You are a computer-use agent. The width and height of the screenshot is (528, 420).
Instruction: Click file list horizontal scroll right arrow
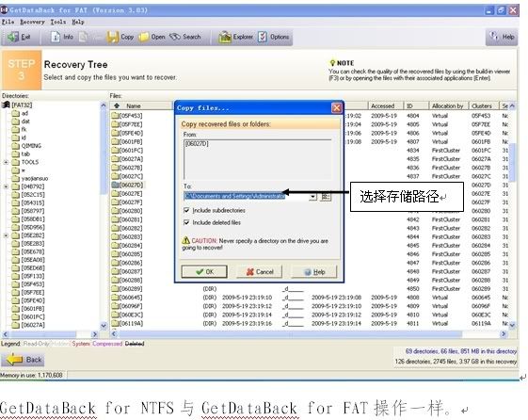click(504, 334)
